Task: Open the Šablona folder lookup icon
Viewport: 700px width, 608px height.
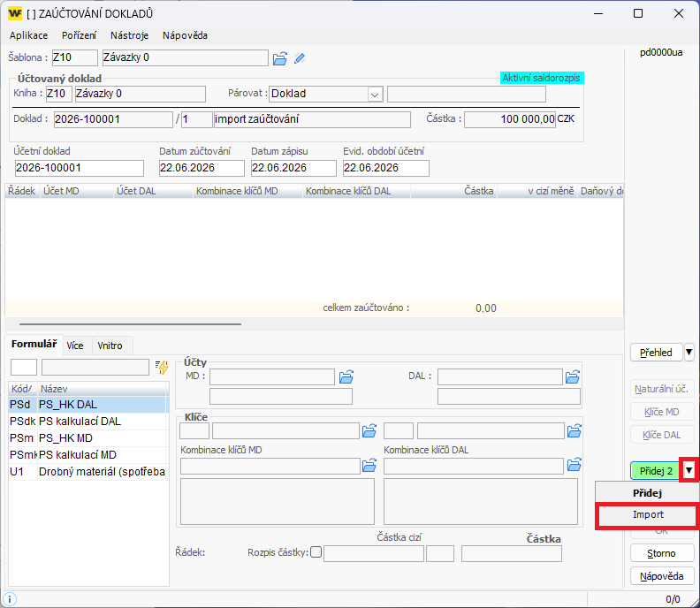Action: pos(280,58)
